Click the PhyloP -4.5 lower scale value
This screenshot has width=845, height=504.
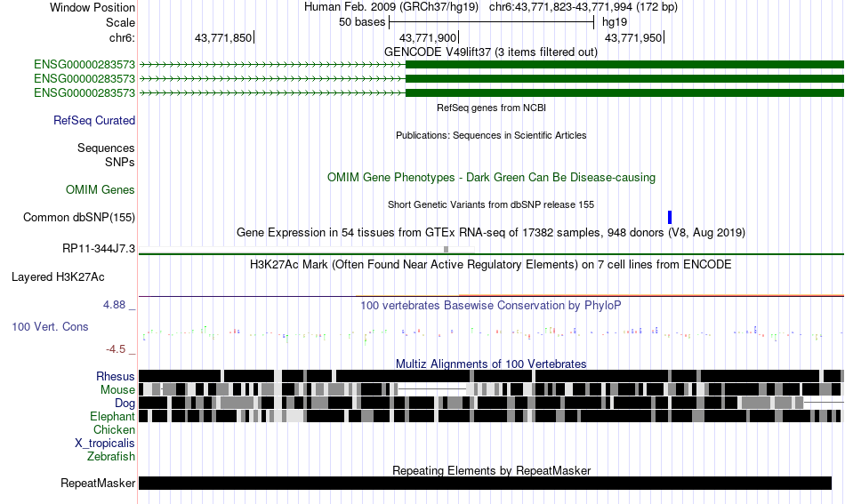pyautogui.click(x=116, y=349)
